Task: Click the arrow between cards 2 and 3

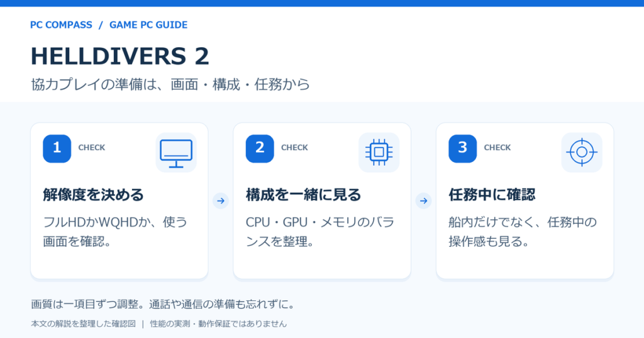Action: pos(423,201)
